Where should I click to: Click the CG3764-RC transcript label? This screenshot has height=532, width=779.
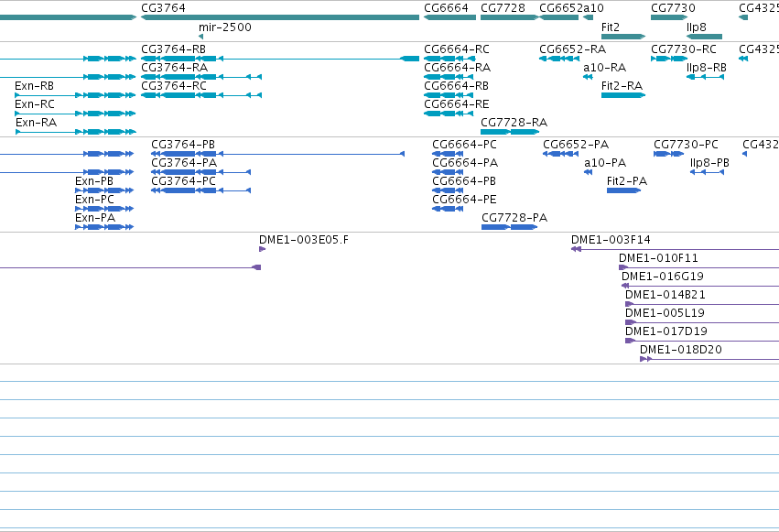[x=174, y=86]
